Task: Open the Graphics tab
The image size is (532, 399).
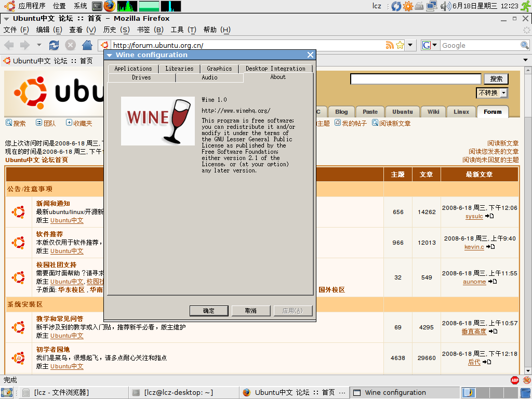Action: click(219, 69)
